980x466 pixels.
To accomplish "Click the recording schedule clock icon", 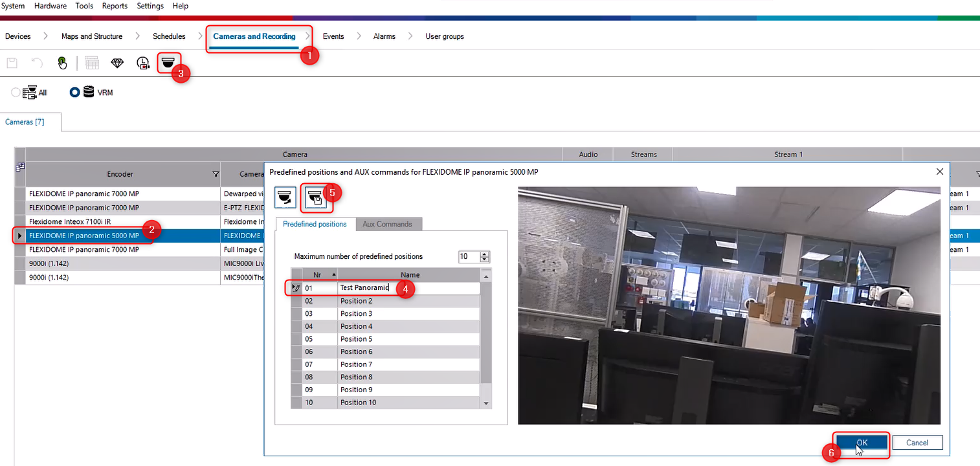I will tap(143, 63).
